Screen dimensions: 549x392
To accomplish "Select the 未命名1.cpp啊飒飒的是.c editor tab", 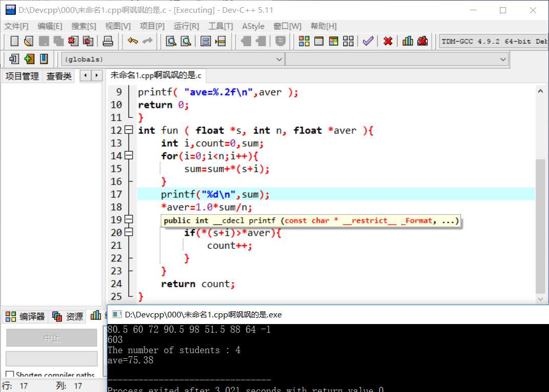I will pyautogui.click(x=156, y=75).
